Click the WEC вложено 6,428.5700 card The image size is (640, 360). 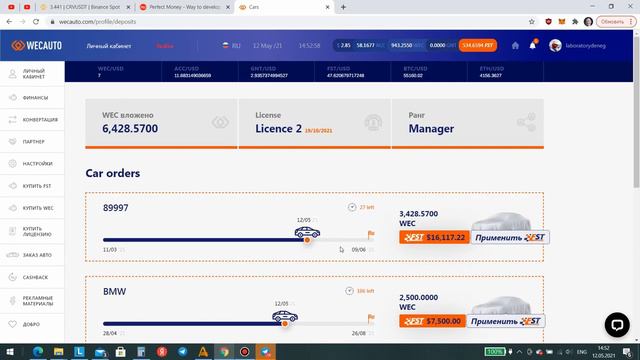(x=161, y=123)
